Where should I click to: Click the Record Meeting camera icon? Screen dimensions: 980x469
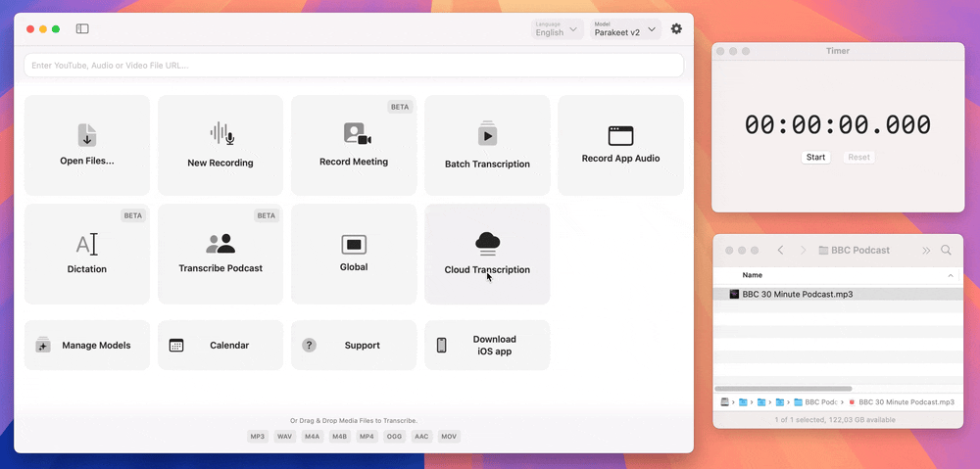pos(357,134)
